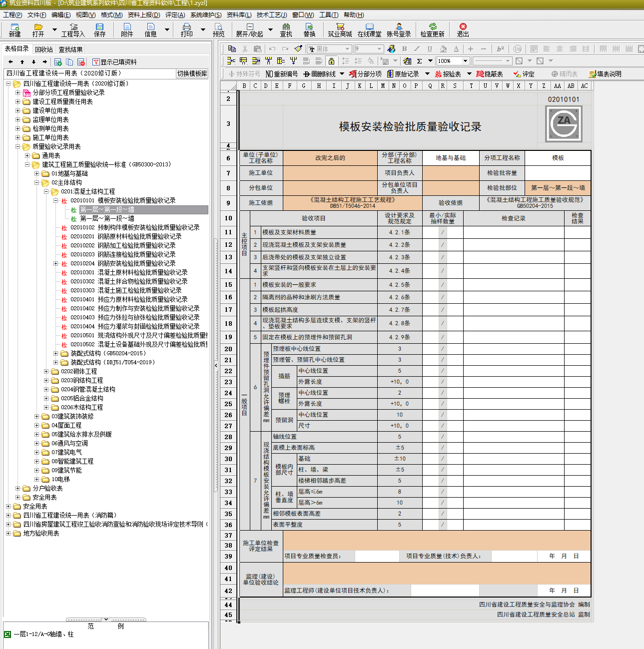Open the dropdown arrow next to 打印
Viewport: 644px width, 649px height.
pos(203,29)
